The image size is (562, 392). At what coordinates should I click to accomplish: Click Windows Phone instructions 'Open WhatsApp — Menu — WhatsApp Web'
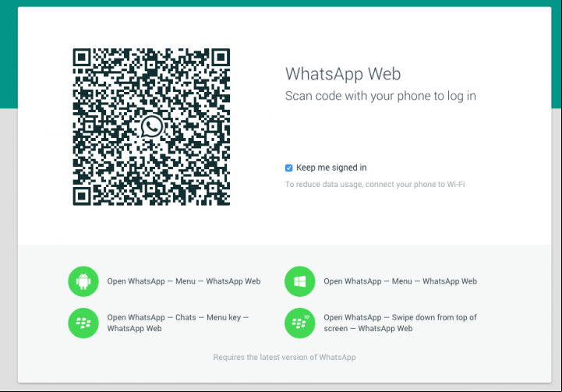tap(401, 281)
